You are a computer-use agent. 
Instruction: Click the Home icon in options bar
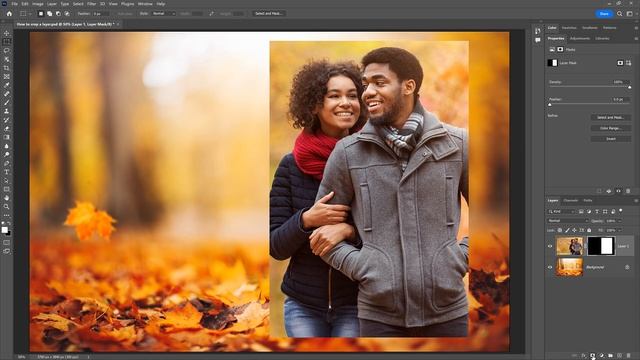click(9, 13)
